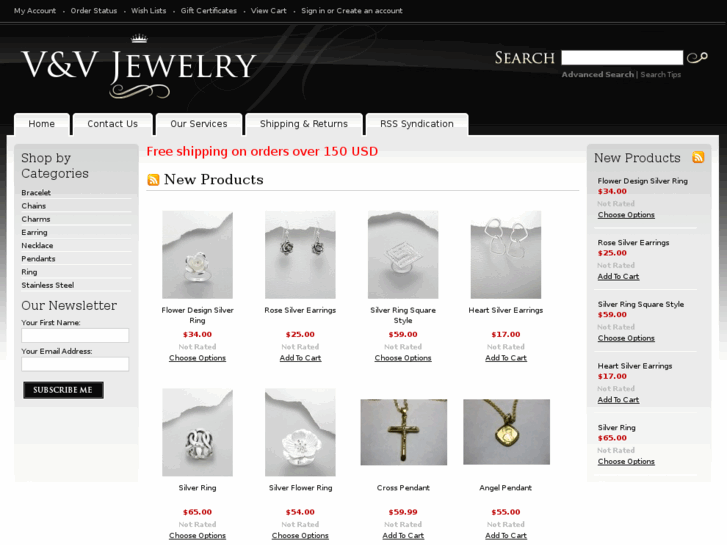Viewport: 727px width, 545px height.
Task: Click the RSS icon in the right sidebar
Action: click(698, 157)
